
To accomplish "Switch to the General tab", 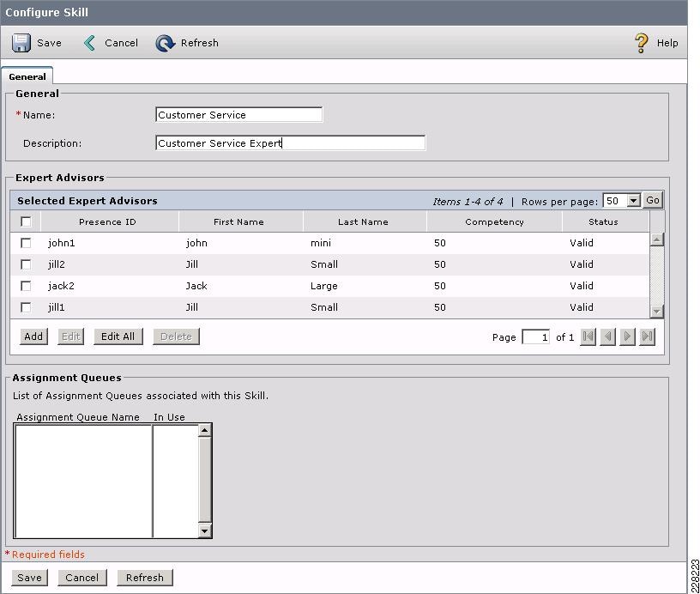I will (27, 76).
